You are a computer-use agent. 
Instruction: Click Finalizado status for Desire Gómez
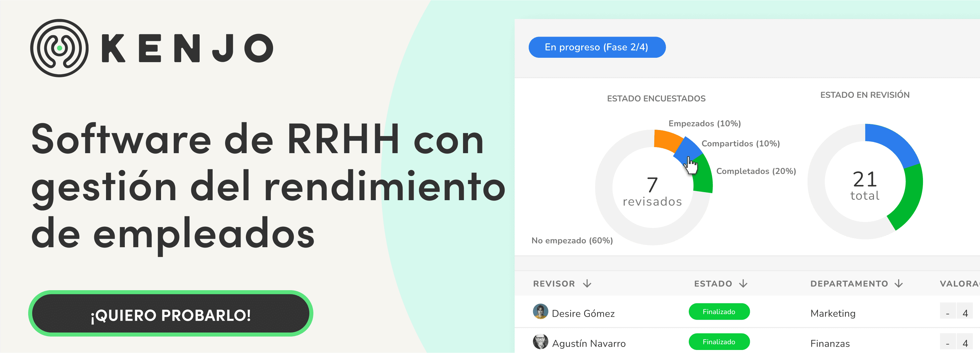tap(719, 311)
